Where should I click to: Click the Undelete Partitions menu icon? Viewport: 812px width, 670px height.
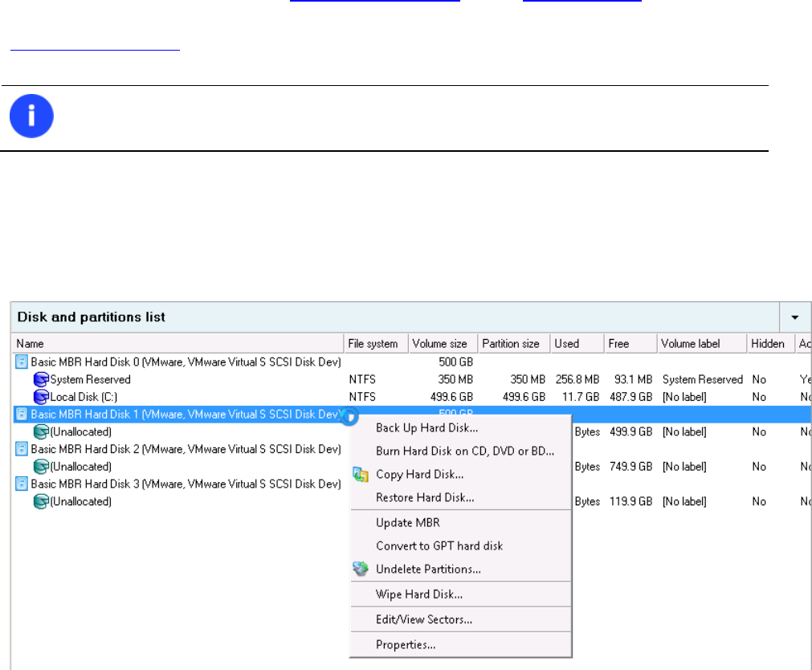[361, 569]
